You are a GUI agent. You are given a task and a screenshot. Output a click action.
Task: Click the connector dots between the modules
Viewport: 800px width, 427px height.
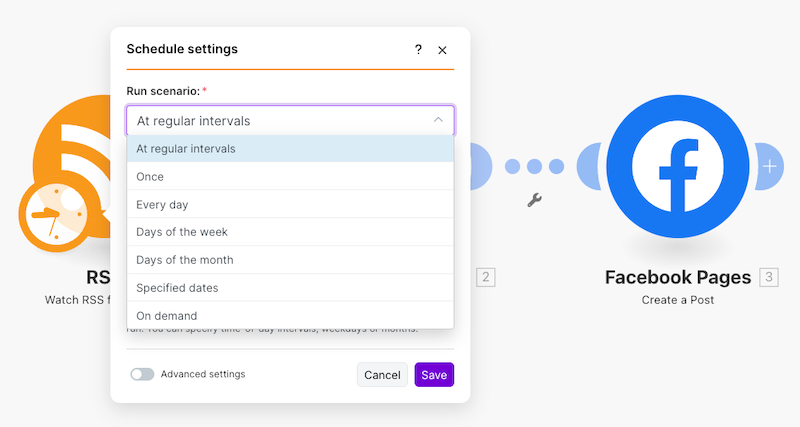[535, 166]
